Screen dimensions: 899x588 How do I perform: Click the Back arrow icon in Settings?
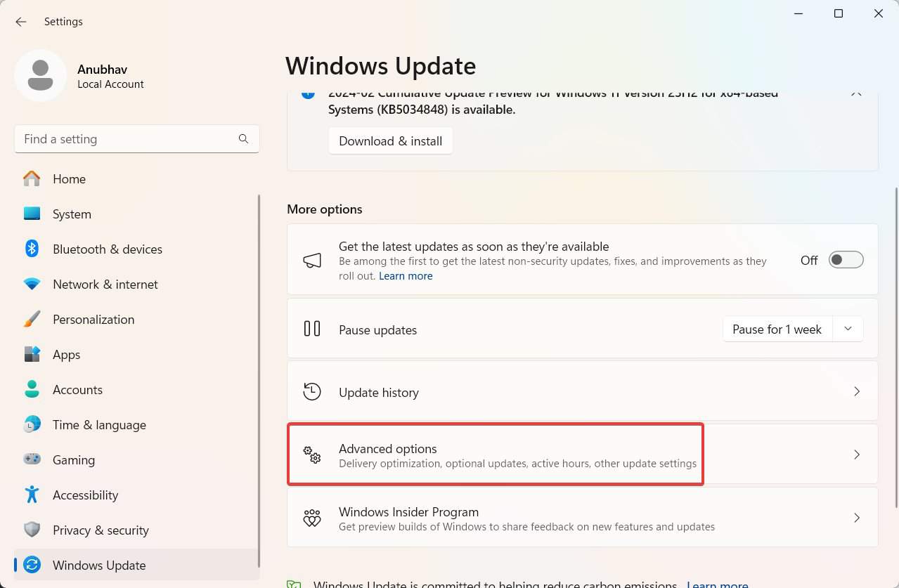(21, 22)
